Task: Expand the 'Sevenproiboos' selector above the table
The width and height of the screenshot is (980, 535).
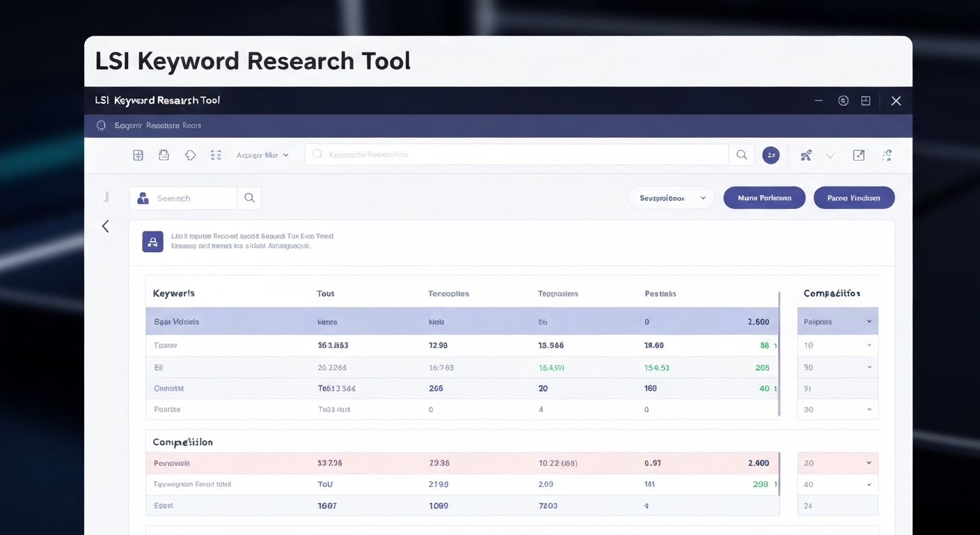Action: 670,197
